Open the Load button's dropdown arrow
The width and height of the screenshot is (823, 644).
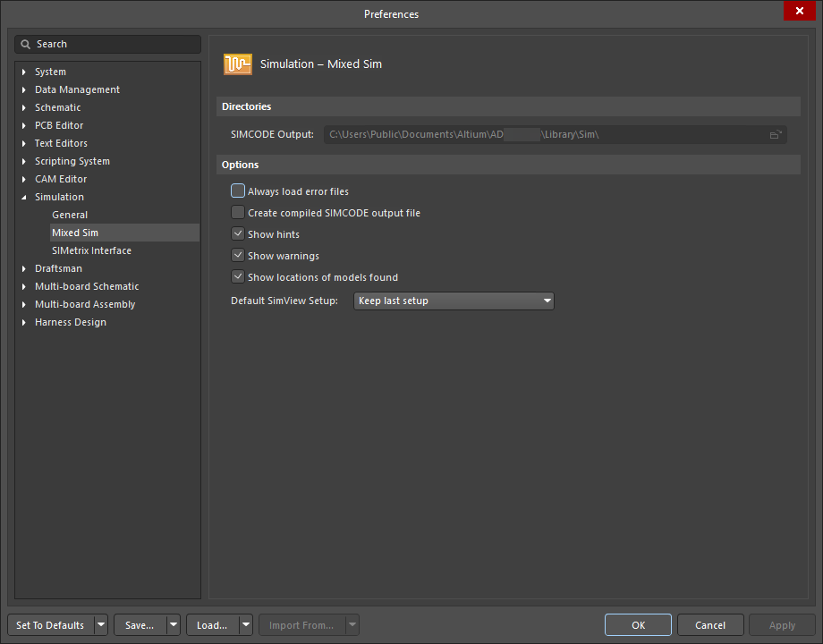pos(244,624)
